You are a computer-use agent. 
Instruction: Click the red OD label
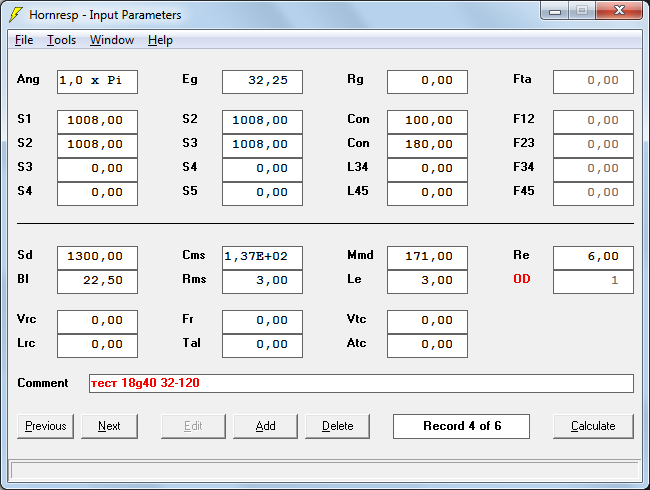[x=521, y=279]
